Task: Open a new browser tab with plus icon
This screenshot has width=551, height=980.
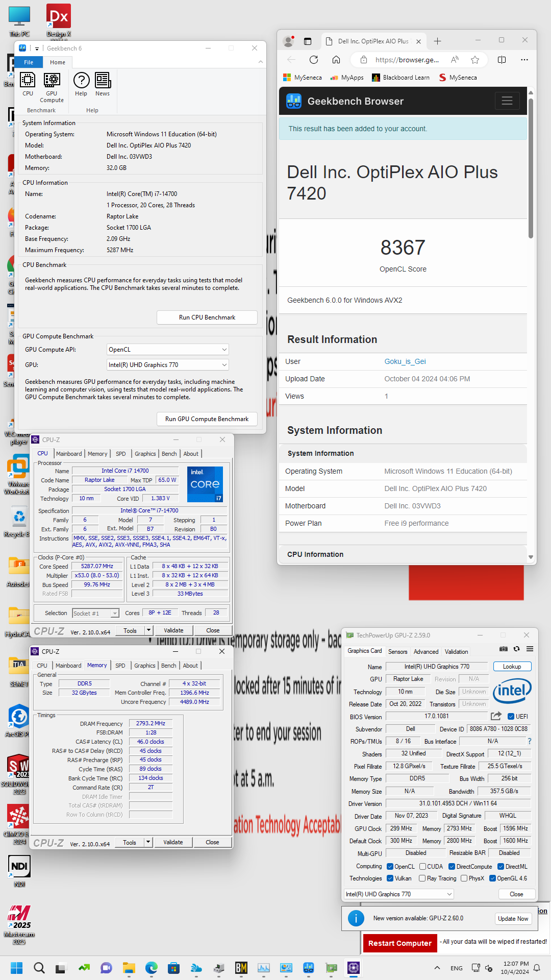Action: pyautogui.click(x=437, y=41)
